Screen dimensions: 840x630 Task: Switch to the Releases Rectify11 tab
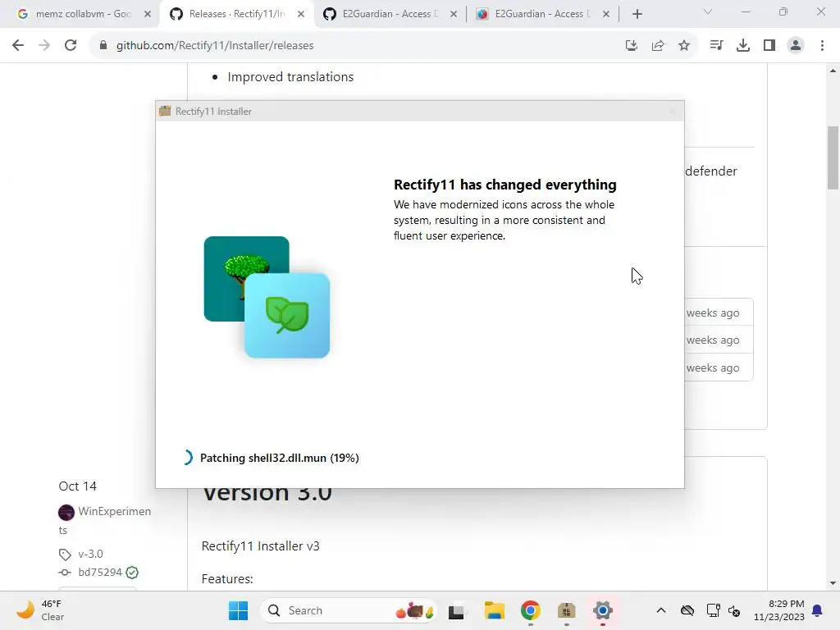[x=236, y=14]
